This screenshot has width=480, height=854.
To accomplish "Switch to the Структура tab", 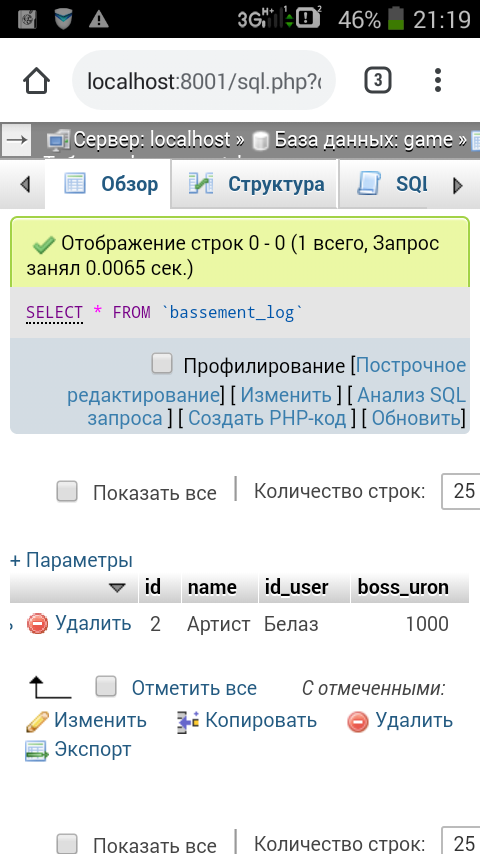I will click(255, 185).
